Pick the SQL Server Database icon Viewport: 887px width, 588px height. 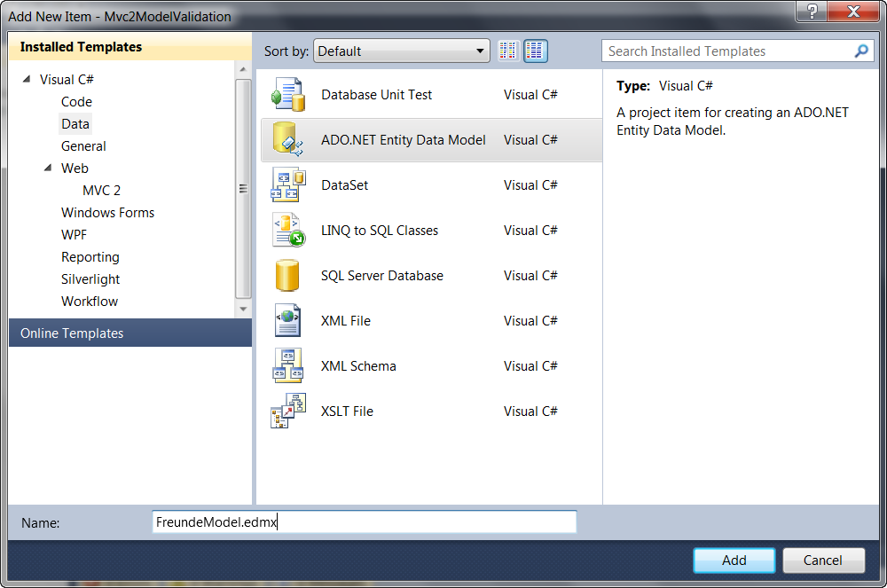coord(287,276)
